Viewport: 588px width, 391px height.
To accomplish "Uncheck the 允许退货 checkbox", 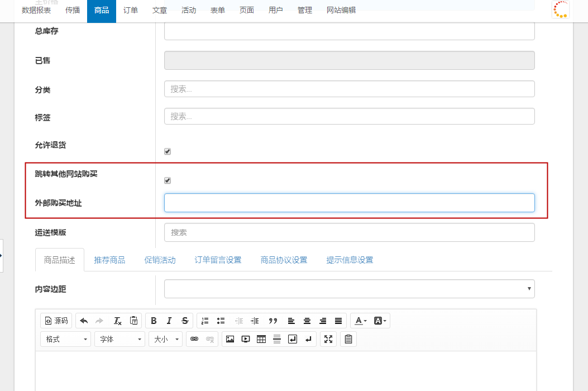I will pyautogui.click(x=168, y=151).
